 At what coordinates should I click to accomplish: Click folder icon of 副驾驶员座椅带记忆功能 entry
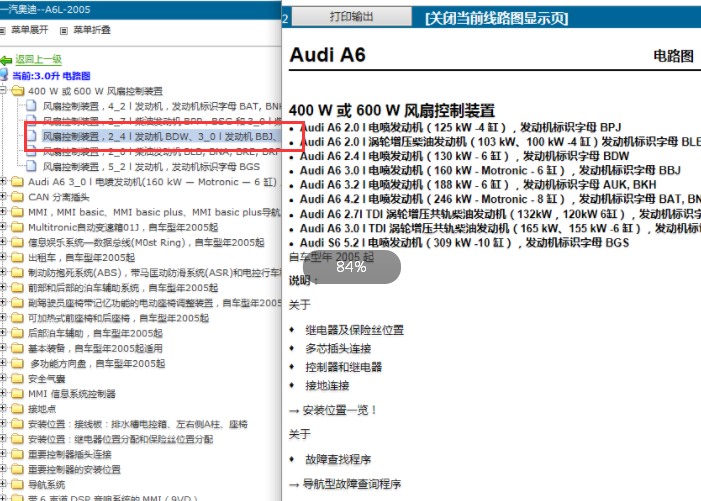pos(17,303)
